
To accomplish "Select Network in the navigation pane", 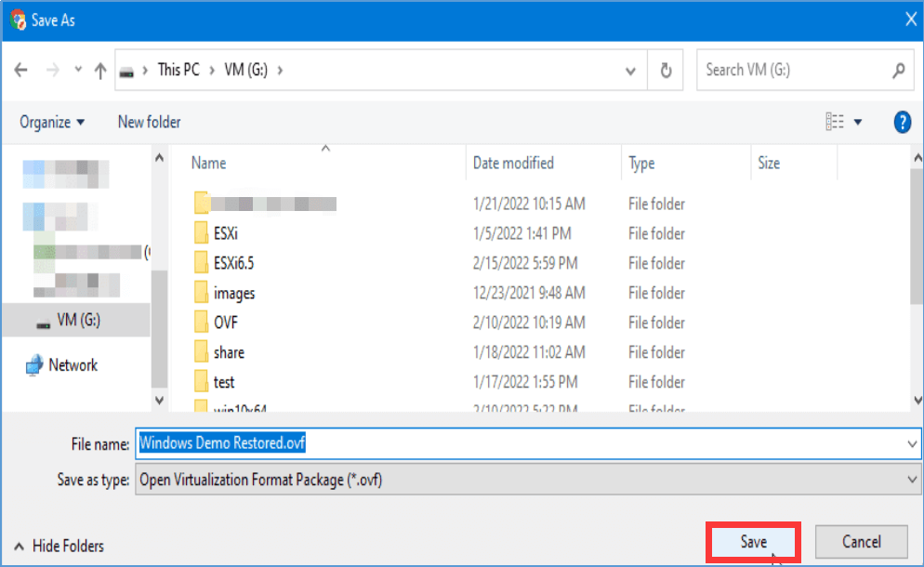I will coord(73,365).
